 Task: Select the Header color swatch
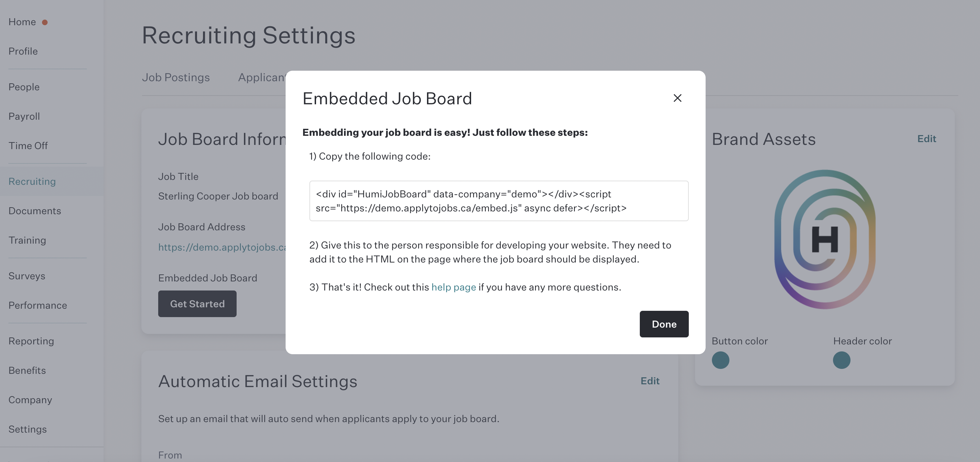[x=841, y=360]
